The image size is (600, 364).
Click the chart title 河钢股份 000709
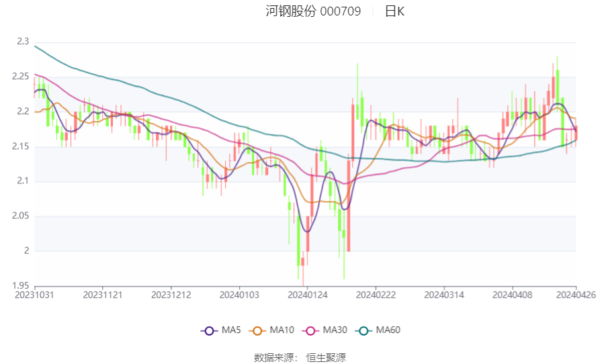313,11
